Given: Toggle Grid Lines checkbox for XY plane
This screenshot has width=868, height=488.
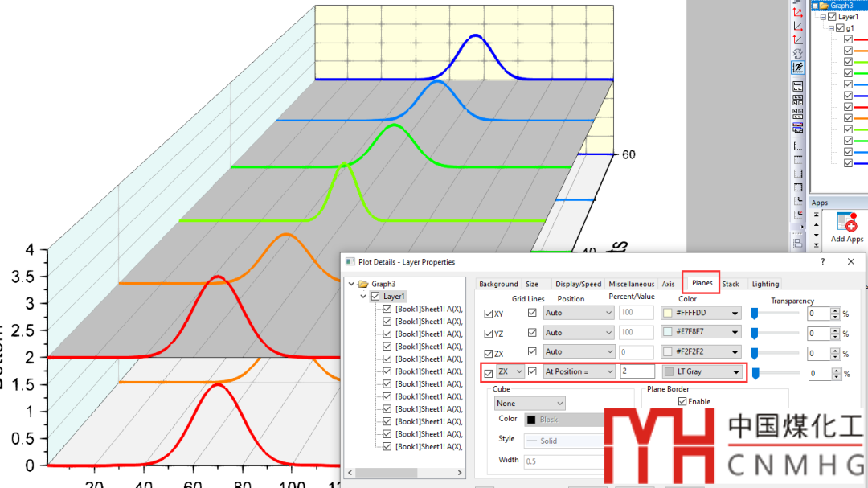Looking at the screenshot, I should [532, 313].
